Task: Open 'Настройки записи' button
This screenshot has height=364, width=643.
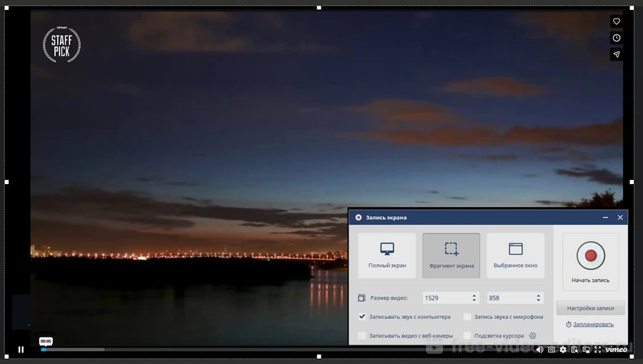Action: pos(590,308)
